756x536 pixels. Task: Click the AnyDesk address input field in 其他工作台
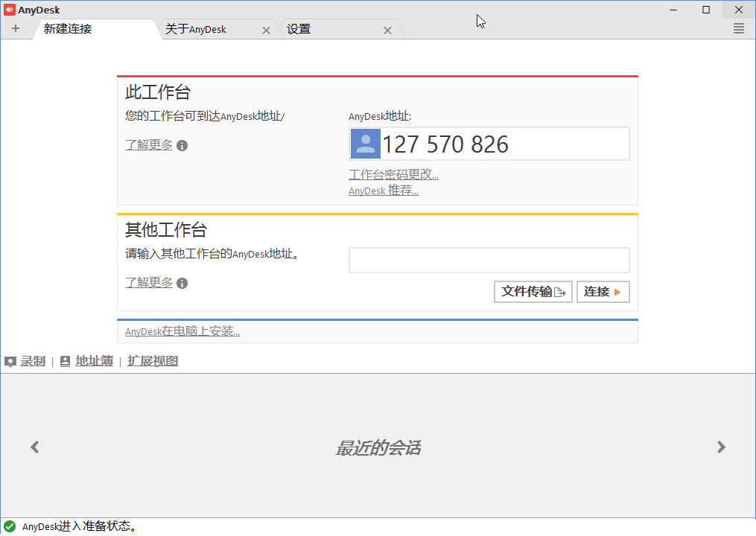click(x=489, y=259)
